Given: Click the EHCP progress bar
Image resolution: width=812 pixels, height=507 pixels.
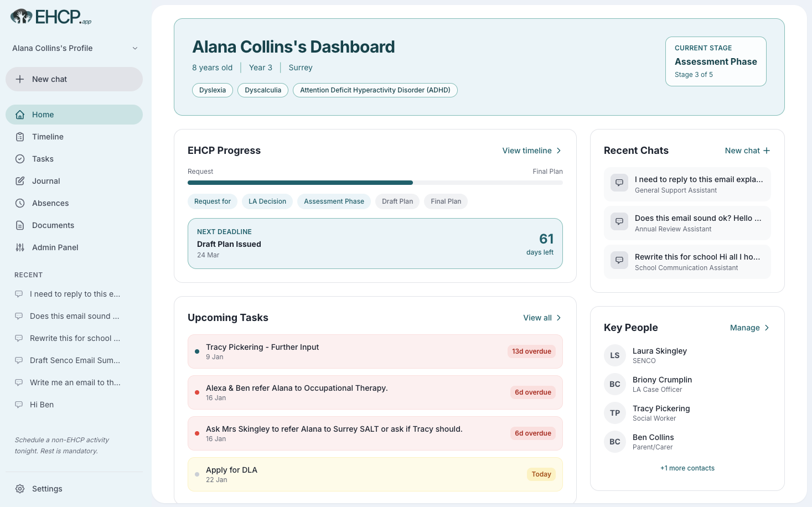Looking at the screenshot, I should click(375, 183).
